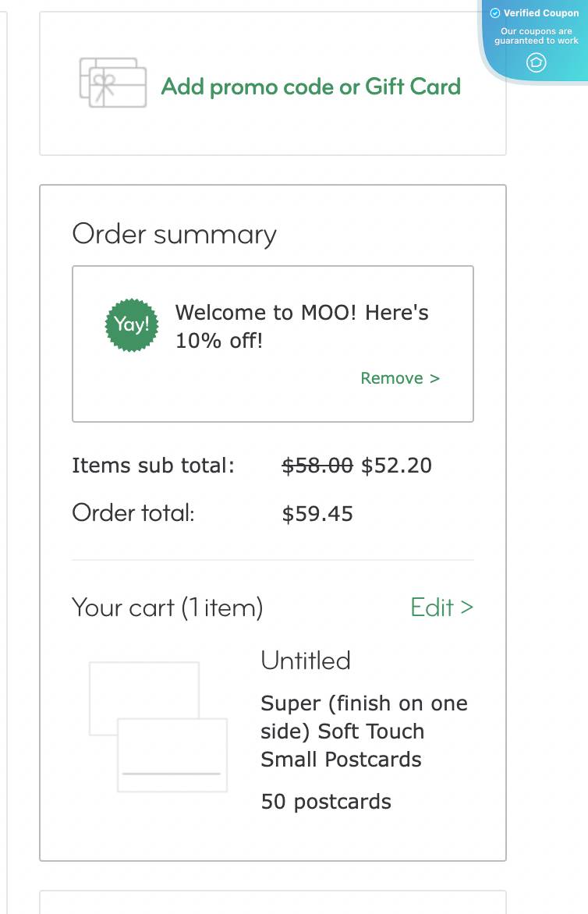The height and width of the screenshot is (914, 588).
Task: Click the $59.45 order total amount
Action: click(x=317, y=514)
